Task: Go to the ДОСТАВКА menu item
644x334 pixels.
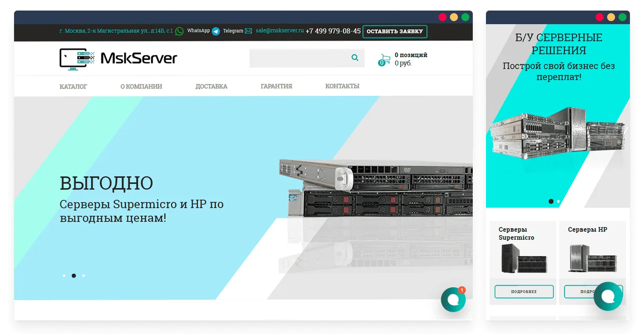Action: [x=211, y=86]
